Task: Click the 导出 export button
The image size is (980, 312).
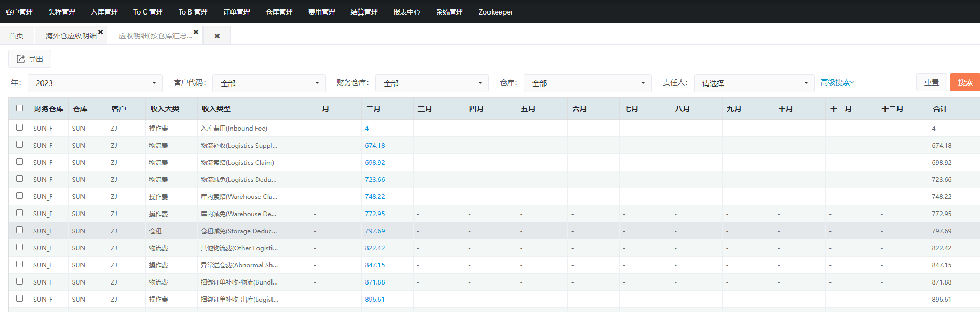Action: click(30, 59)
